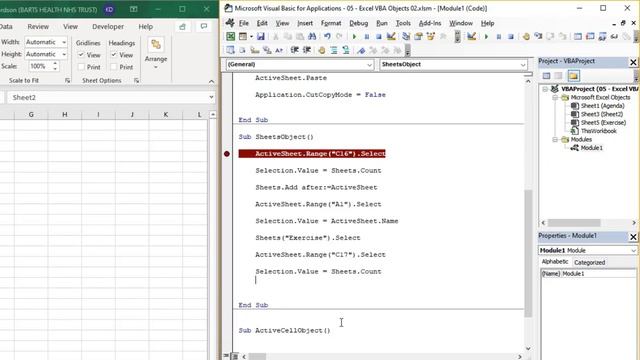Outdent the code with the Outdent icon
Screen dimensions: 640x360
[x=307, y=50]
